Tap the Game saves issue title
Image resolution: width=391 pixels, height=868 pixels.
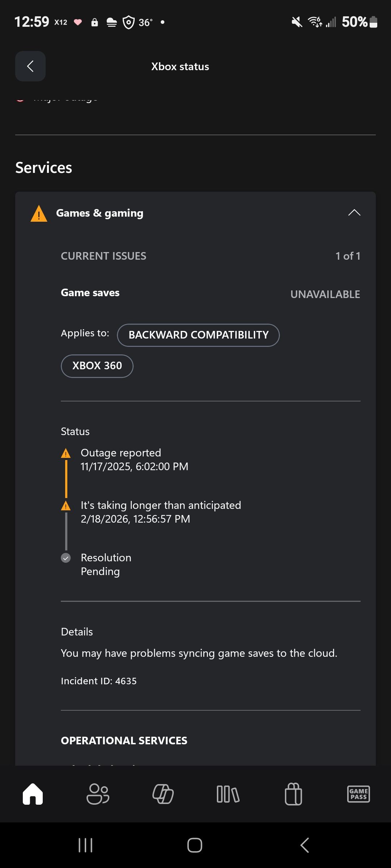click(90, 293)
